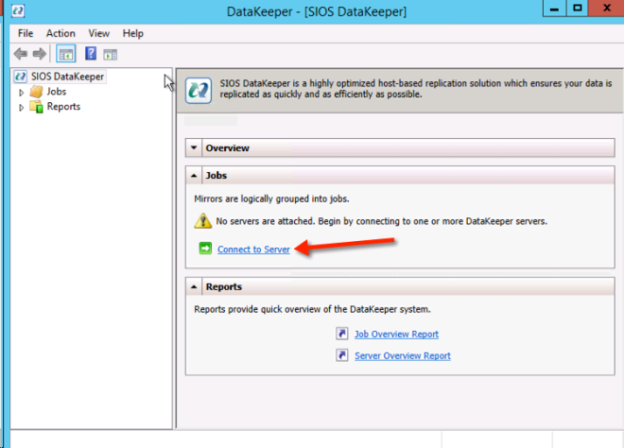Click the green arrow Connect to Server icon

tap(205, 249)
